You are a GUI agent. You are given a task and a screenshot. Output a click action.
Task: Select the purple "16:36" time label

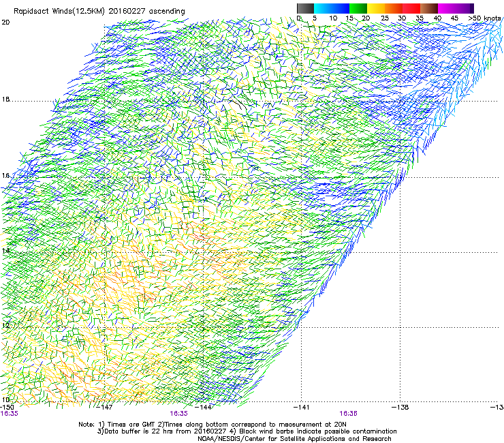click(x=349, y=414)
